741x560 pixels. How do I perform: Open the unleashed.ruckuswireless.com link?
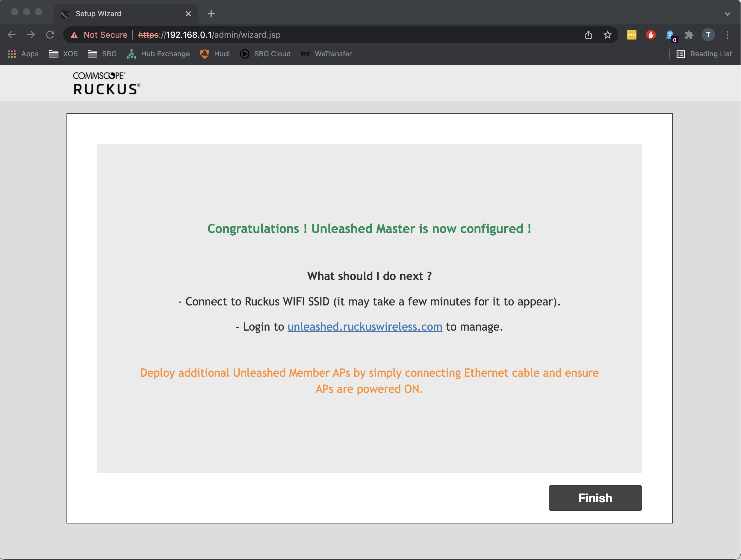[x=365, y=326]
